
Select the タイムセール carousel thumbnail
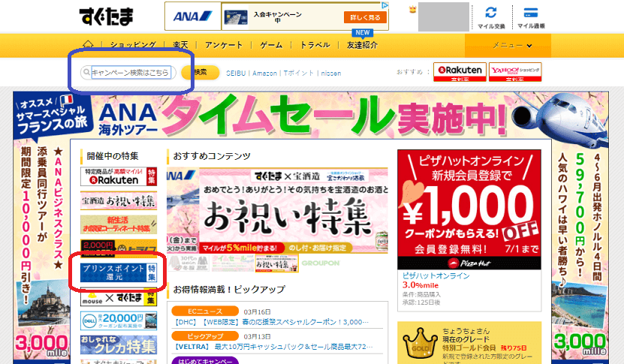(233, 263)
